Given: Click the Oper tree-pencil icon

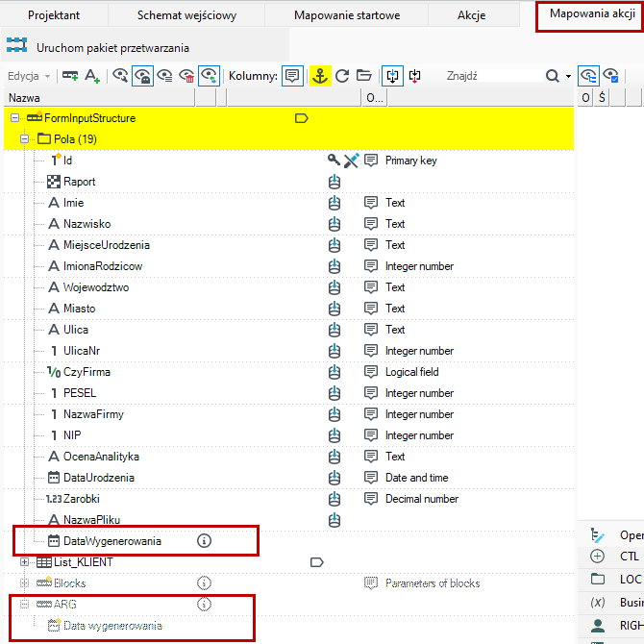Looking at the screenshot, I should (x=597, y=534).
